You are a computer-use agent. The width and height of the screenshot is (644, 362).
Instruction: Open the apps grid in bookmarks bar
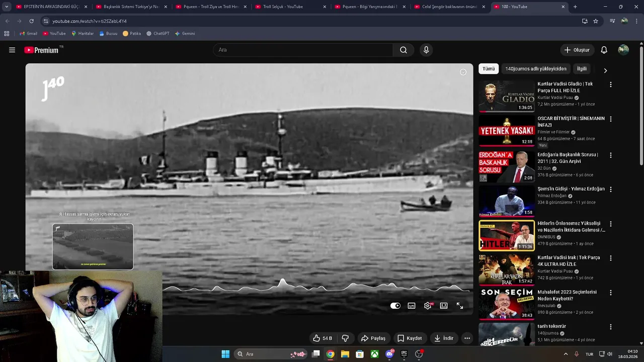tap(7, 34)
